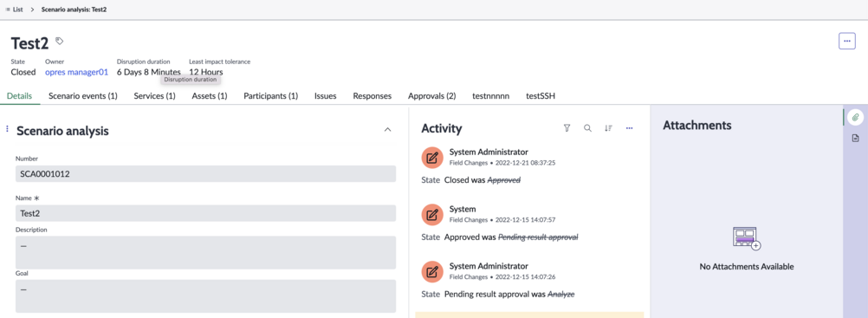Open the Responses tab
Viewport: 868px width, 318px height.
(372, 96)
